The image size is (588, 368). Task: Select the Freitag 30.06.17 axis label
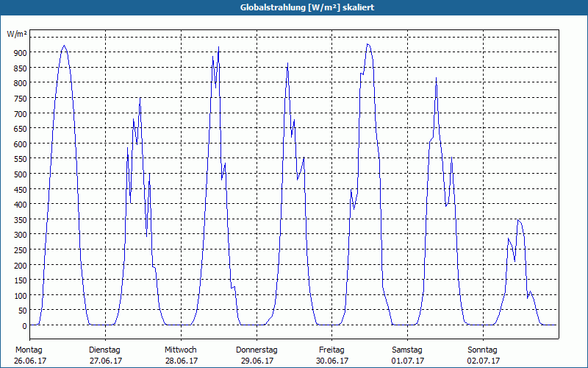332,355
